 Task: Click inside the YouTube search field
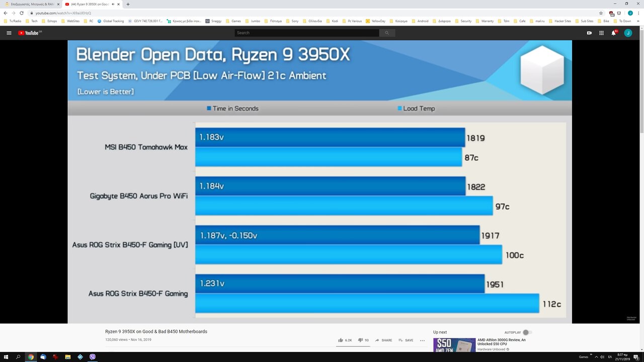point(307,33)
